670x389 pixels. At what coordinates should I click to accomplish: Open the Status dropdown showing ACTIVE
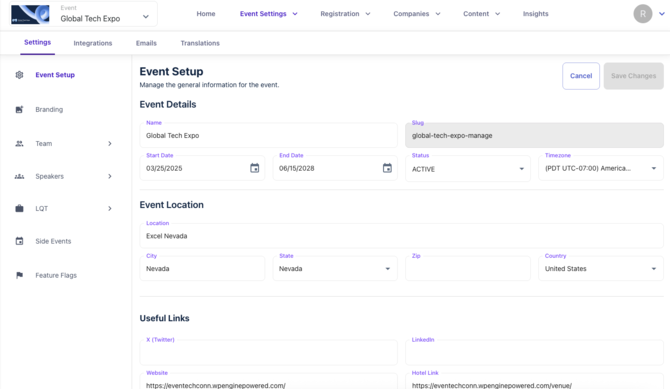pyautogui.click(x=468, y=168)
